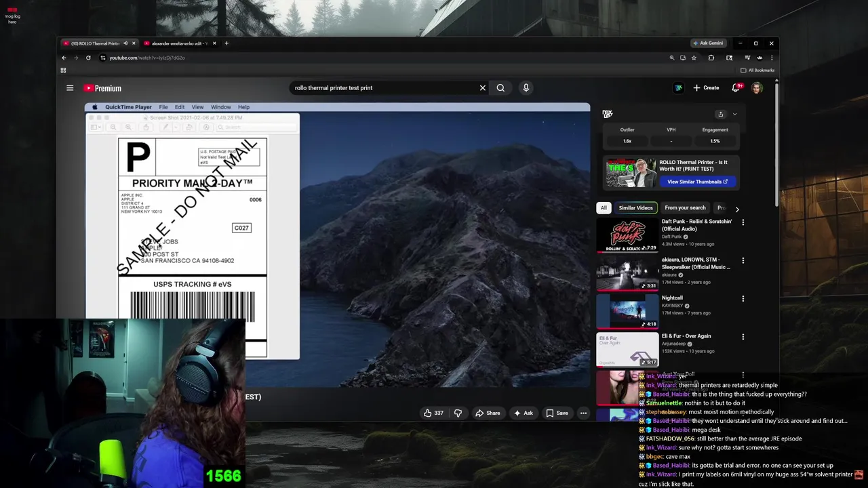
Task: Open options for Daft Punk video
Action: (743, 222)
